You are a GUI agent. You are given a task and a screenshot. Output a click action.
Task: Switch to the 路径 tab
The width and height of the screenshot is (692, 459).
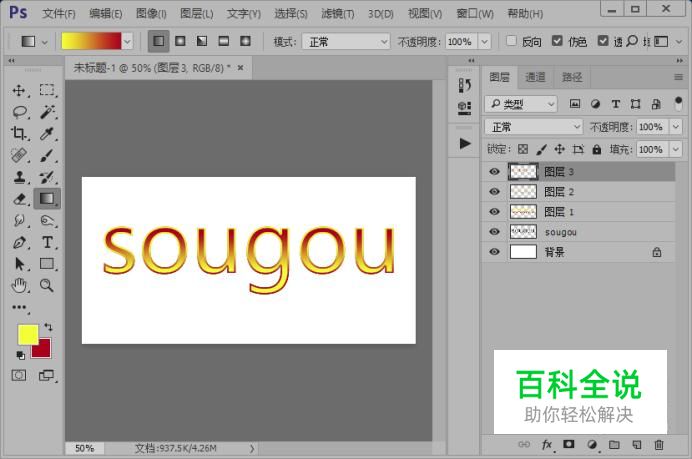pos(572,77)
